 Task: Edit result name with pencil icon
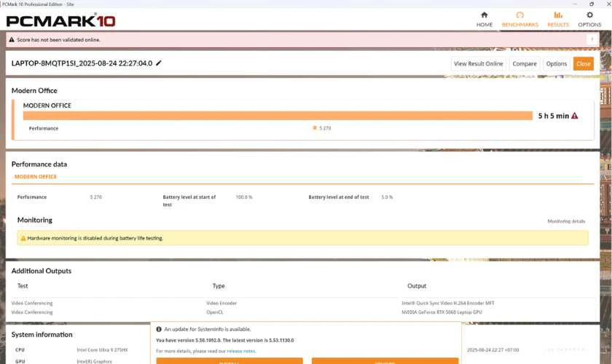159,63
